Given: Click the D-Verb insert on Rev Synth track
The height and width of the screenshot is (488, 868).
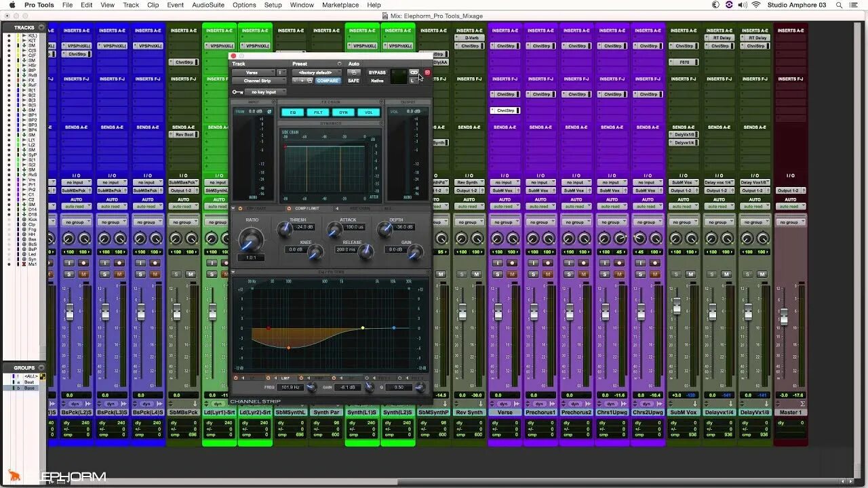Looking at the screenshot, I should (469, 38).
